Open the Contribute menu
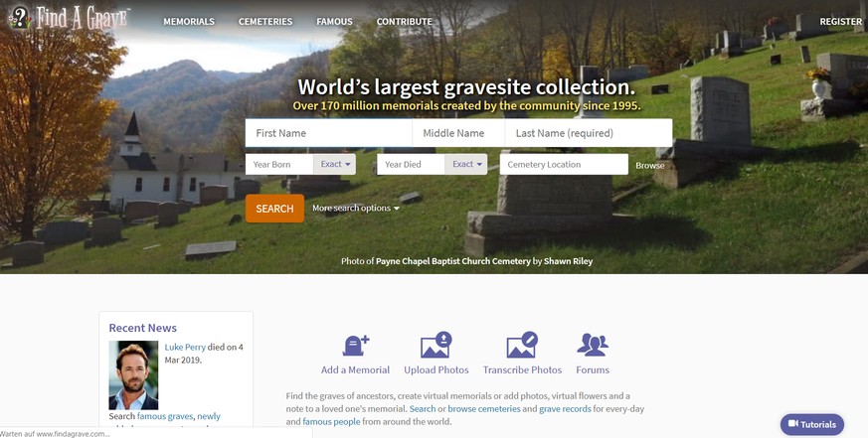The height and width of the screenshot is (438, 868). [404, 22]
